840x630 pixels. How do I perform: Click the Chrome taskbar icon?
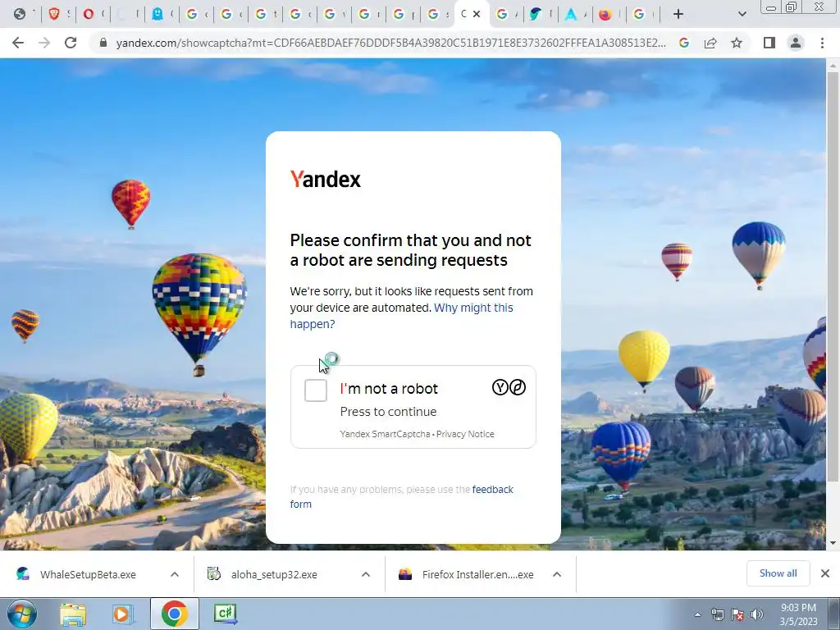(174, 614)
